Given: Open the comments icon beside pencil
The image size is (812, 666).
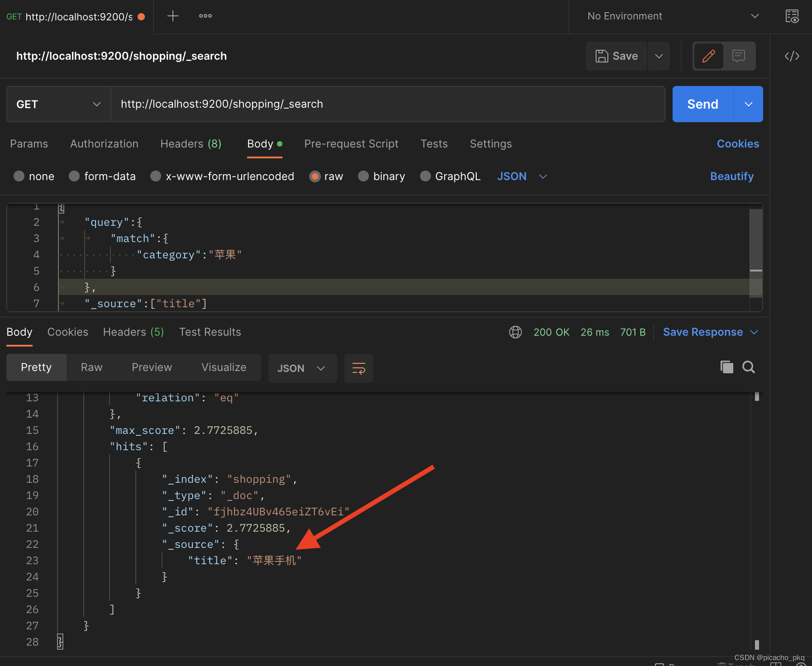Looking at the screenshot, I should point(739,56).
